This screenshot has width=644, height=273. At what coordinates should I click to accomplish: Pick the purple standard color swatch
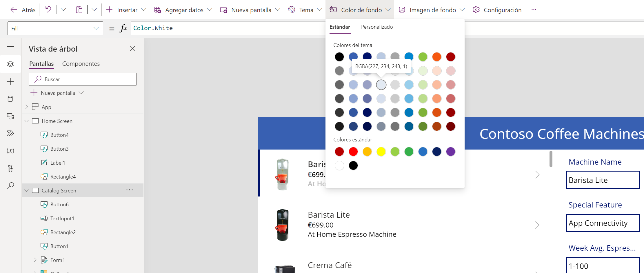(x=450, y=151)
